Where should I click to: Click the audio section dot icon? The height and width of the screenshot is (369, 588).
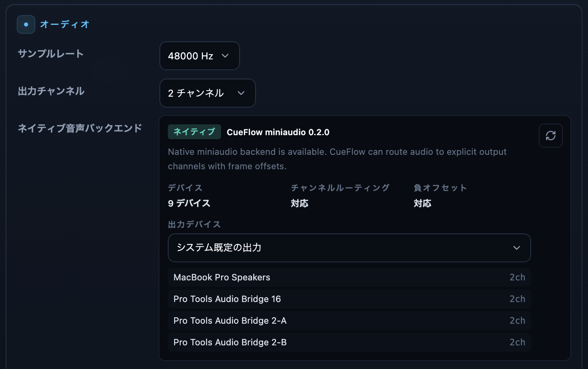tap(26, 24)
